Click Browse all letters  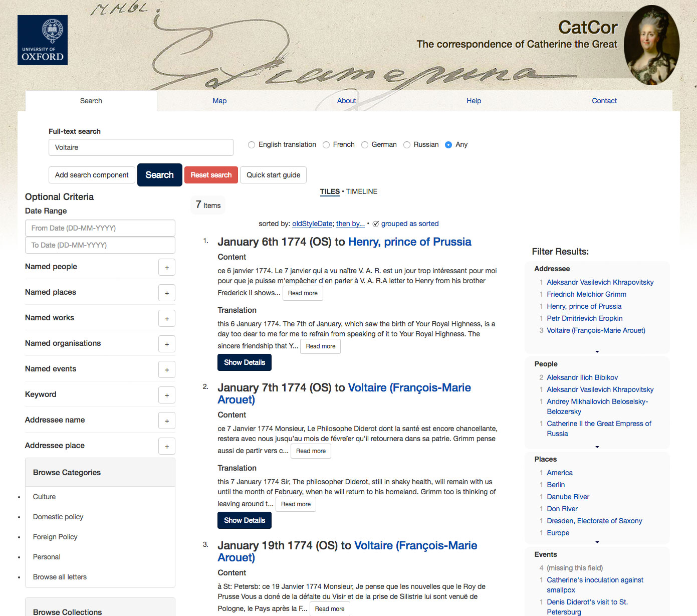pyautogui.click(x=60, y=577)
